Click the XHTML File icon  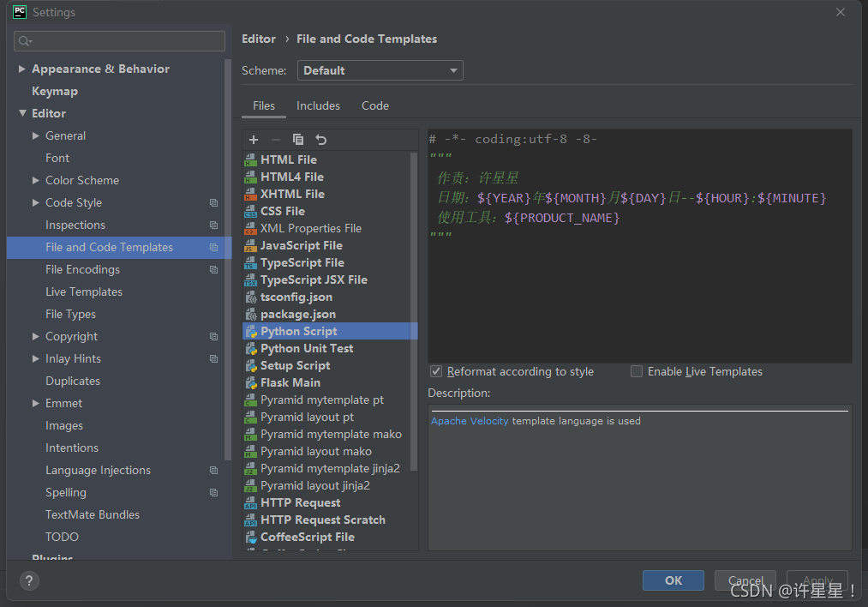tap(251, 194)
